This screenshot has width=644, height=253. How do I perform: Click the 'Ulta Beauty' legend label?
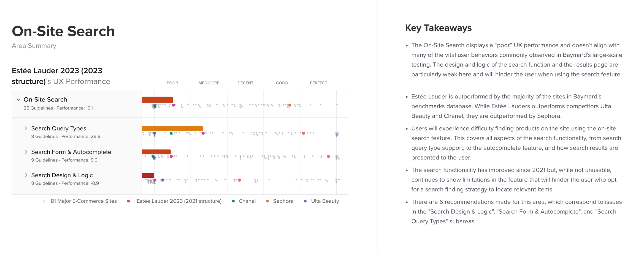pos(325,201)
